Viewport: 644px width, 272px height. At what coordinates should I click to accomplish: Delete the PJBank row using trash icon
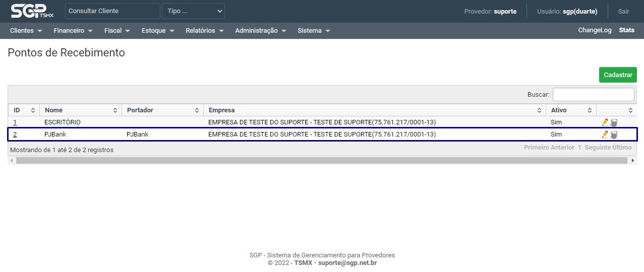pyautogui.click(x=614, y=134)
